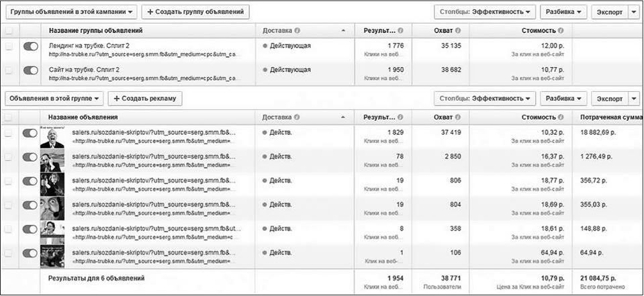Open the lower Разбивка dropdown
644x296 pixels.
[563, 98]
